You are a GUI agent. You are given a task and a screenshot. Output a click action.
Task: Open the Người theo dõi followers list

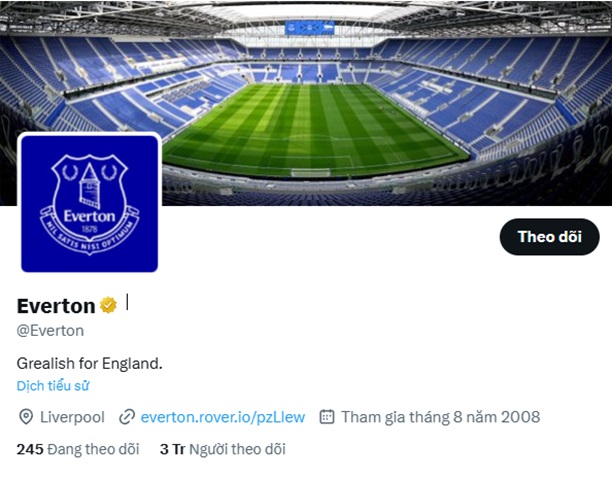pyautogui.click(x=237, y=449)
